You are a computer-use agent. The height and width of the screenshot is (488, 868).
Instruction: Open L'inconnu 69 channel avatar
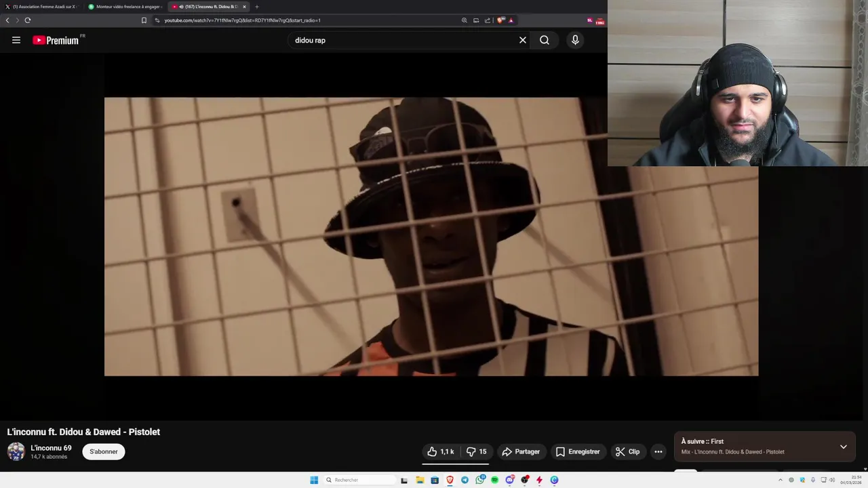(16, 451)
